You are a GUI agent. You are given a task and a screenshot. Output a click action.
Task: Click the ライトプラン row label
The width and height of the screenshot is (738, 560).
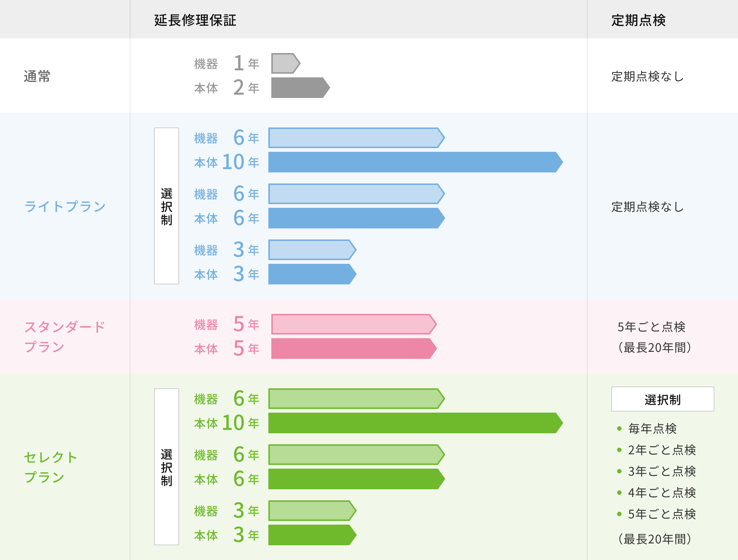[x=65, y=206]
